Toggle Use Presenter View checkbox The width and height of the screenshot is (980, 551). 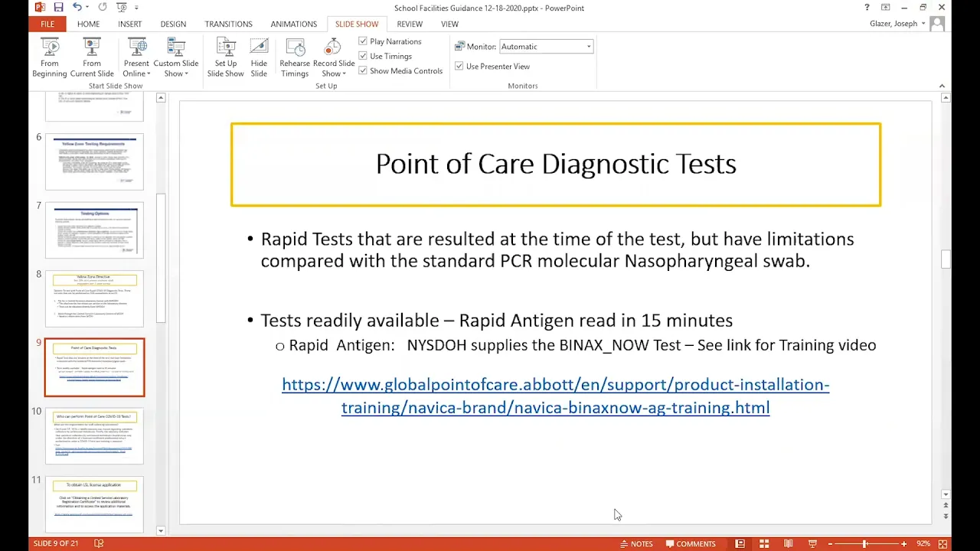(x=459, y=66)
